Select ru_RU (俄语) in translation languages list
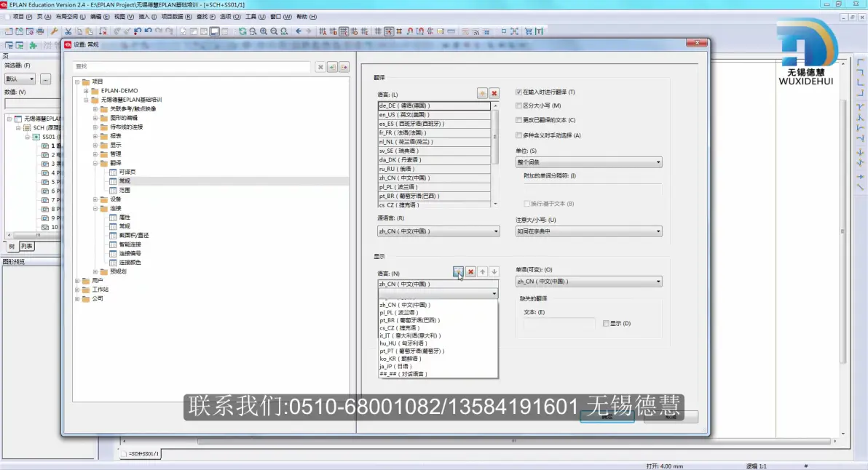 434,169
